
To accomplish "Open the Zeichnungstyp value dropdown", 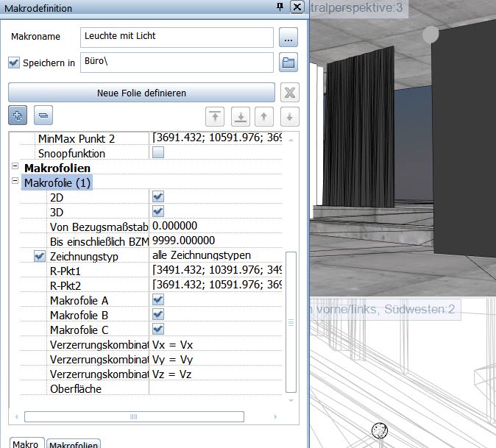I will point(216,256).
